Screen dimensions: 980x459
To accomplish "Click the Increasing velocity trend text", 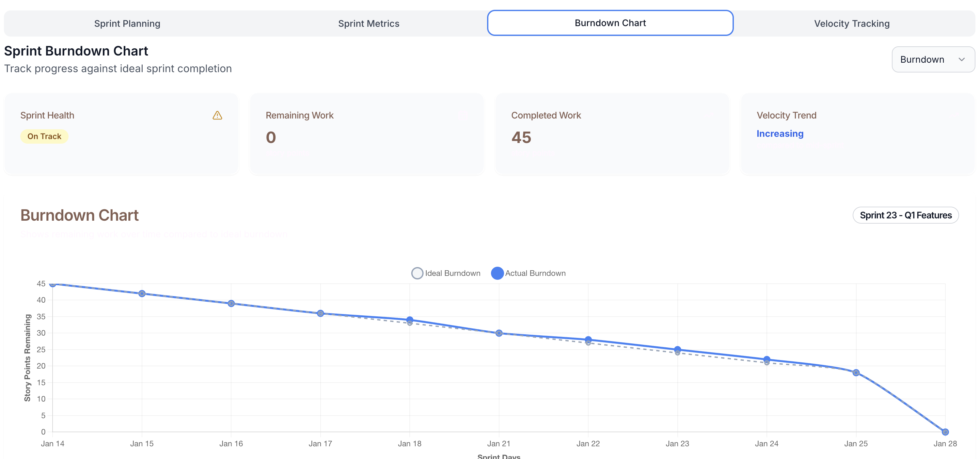I will 780,134.
